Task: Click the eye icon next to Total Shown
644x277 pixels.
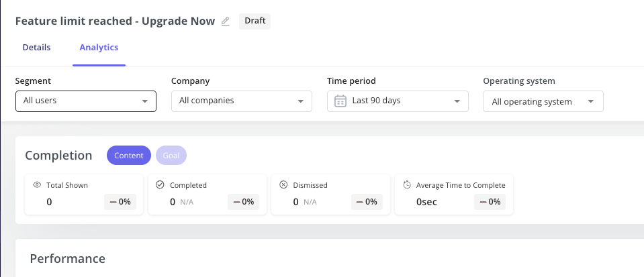Action: (x=37, y=185)
